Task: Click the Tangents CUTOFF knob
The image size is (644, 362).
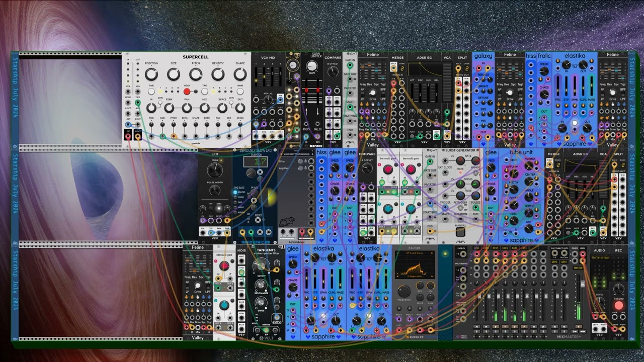Action: [x=261, y=266]
